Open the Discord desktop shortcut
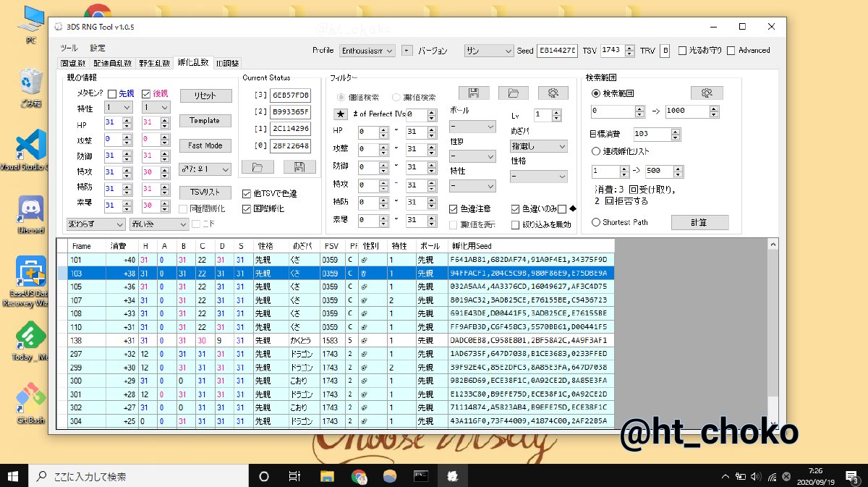 [x=31, y=214]
